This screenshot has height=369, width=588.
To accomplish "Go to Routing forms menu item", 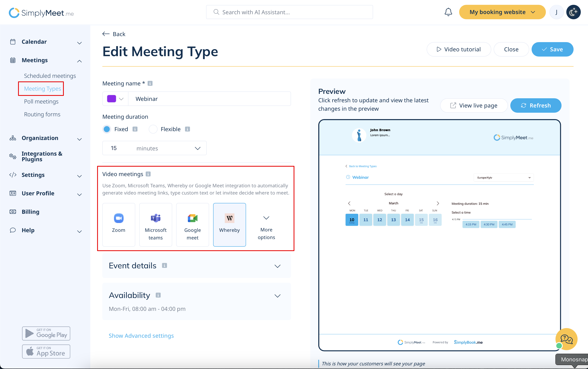I will 42,114.
